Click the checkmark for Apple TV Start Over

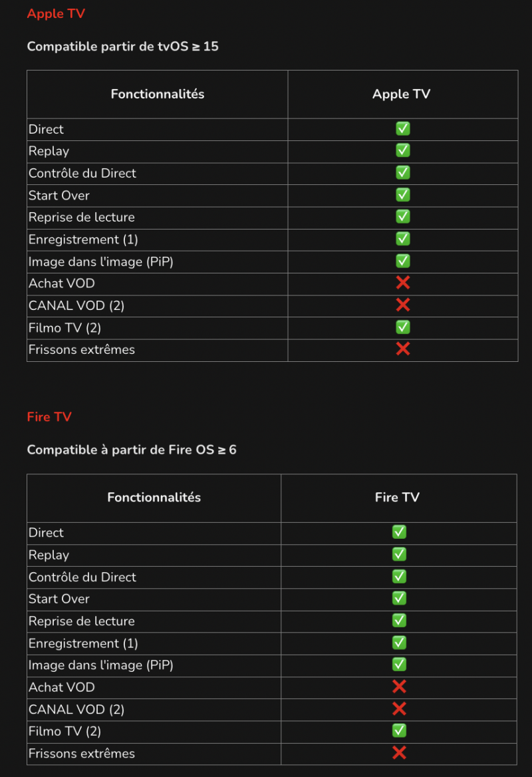pyautogui.click(x=402, y=195)
